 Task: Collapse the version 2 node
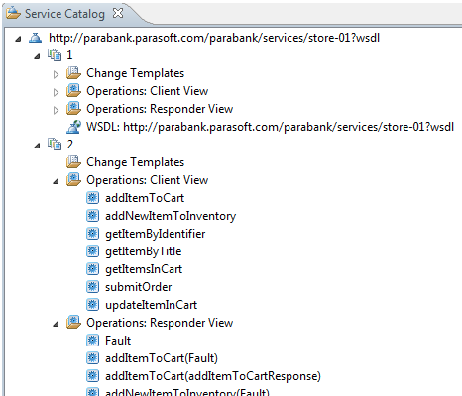click(x=38, y=145)
